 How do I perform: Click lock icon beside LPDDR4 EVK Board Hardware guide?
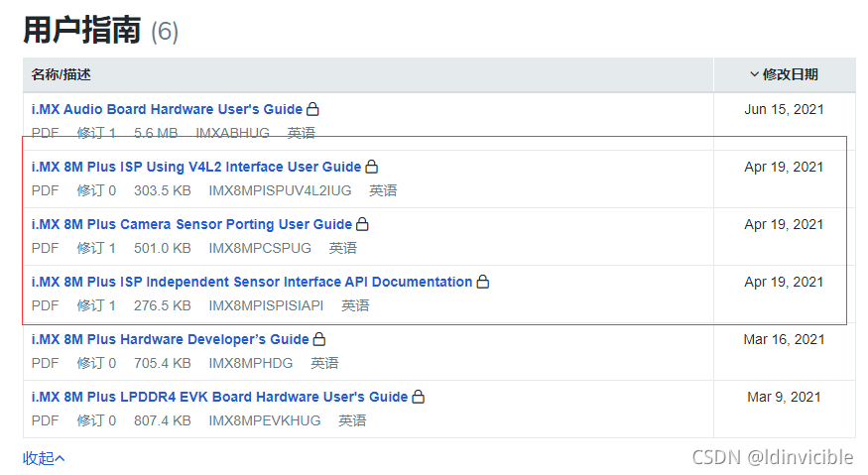(x=419, y=397)
